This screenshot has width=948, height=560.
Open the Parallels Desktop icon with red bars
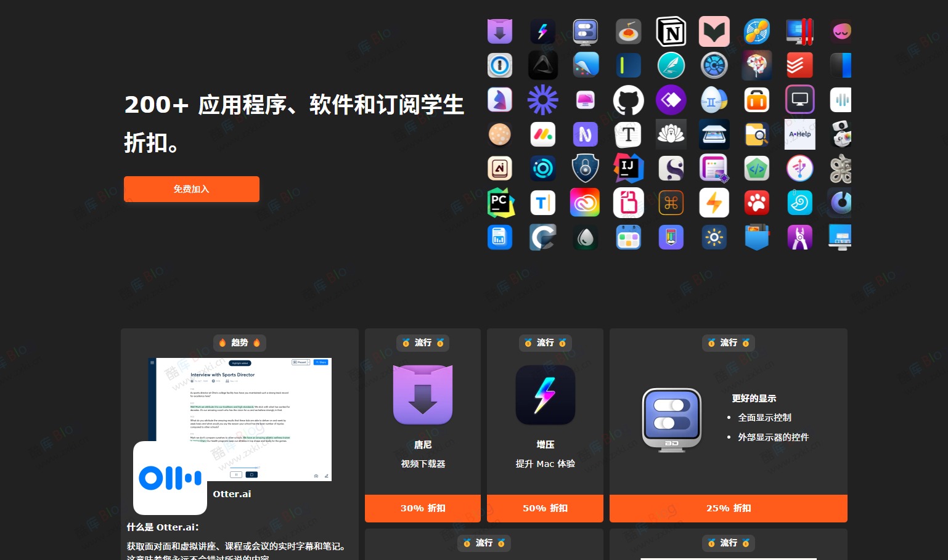pos(800,31)
